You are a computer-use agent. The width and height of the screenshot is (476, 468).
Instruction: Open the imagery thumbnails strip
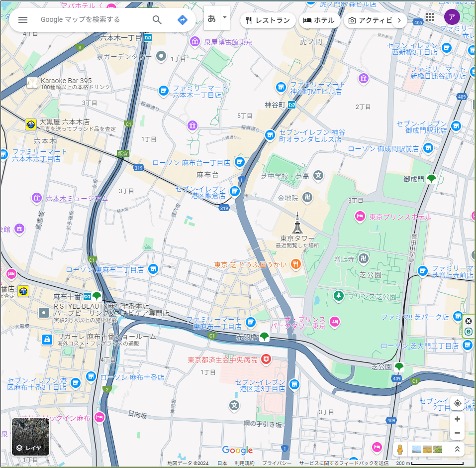point(427,449)
